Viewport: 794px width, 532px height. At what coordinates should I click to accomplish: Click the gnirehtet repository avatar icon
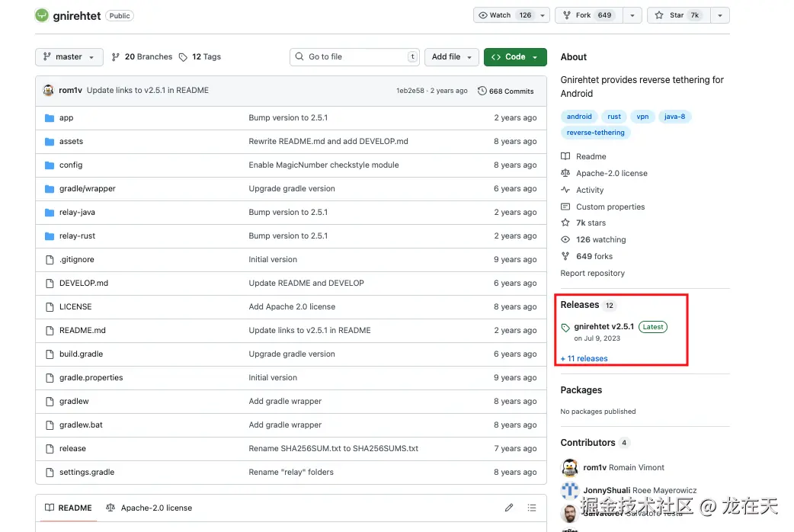[41, 15]
